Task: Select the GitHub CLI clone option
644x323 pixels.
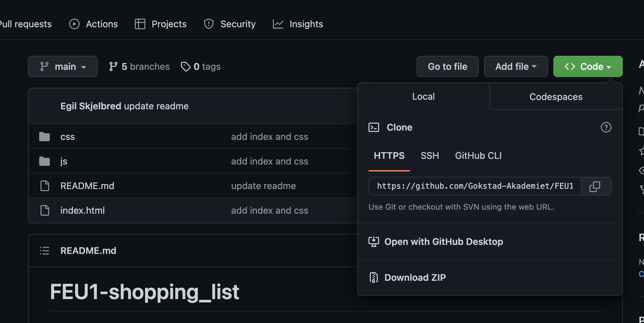Action: [478, 156]
